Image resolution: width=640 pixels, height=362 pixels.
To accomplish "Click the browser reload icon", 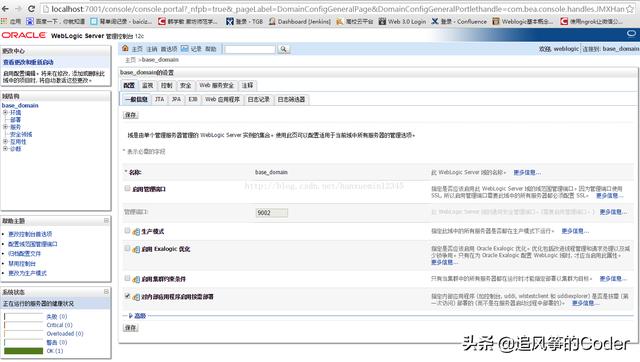I will [x=31, y=8].
